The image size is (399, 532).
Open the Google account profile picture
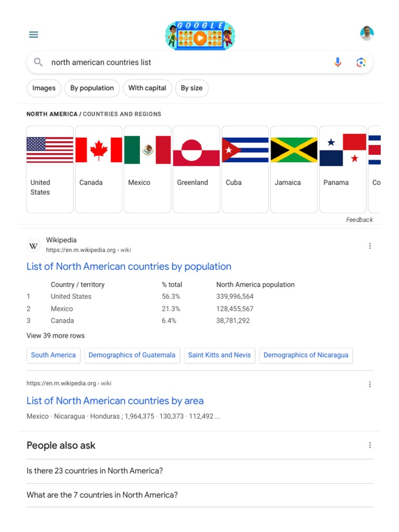click(367, 34)
